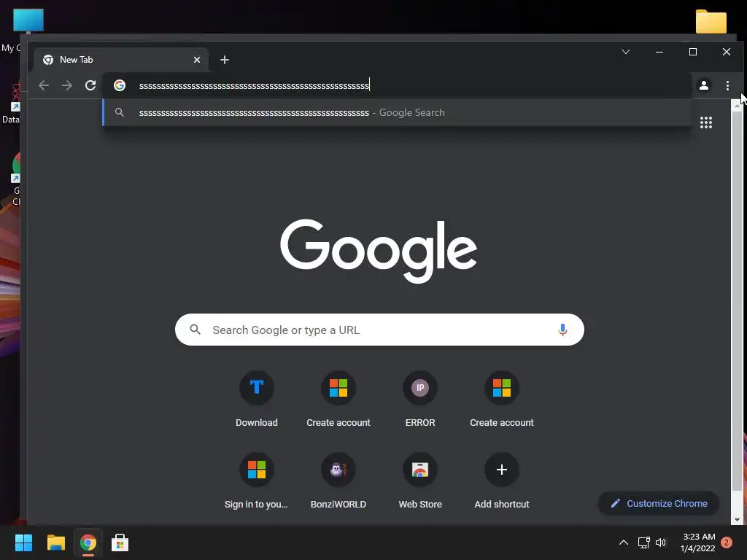This screenshot has width=747, height=560.
Task: Open the Google apps grid
Action: [x=706, y=122]
